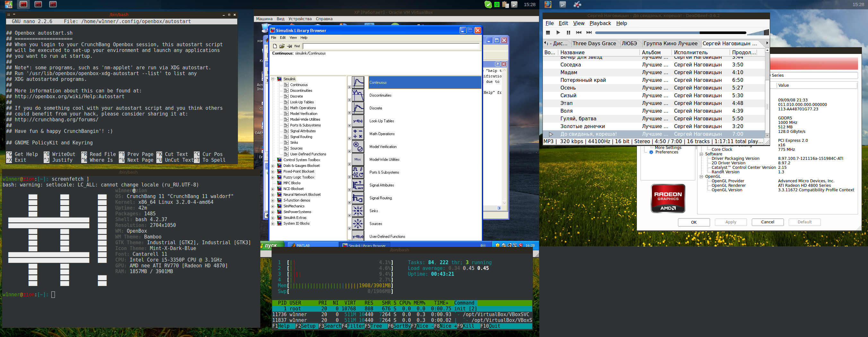Select the Continuous block library icon
The height and width of the screenshot is (337, 868).
[358, 82]
